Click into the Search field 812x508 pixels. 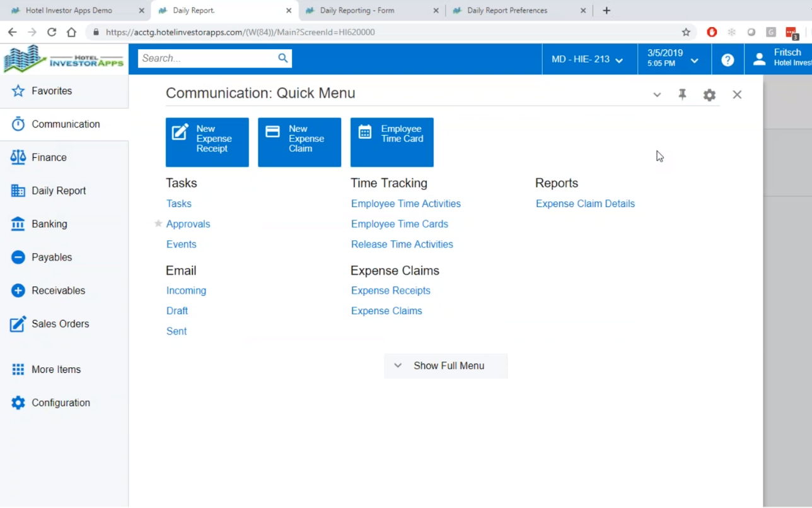pyautogui.click(x=207, y=59)
